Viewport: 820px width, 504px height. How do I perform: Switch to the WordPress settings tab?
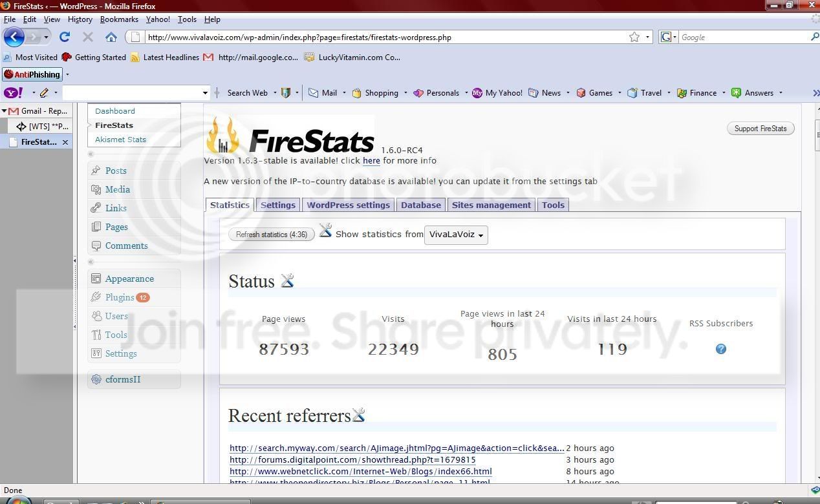[x=348, y=205]
